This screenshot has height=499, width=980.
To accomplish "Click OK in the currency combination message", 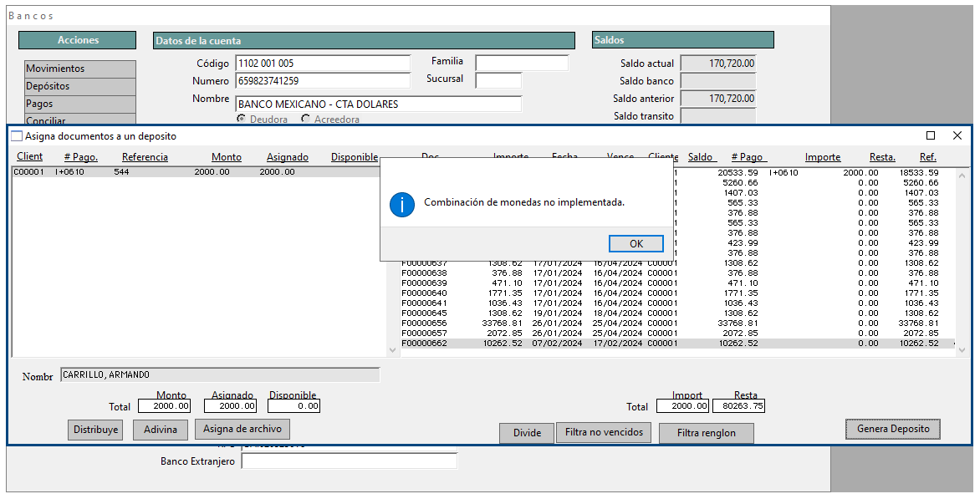I will click(x=635, y=243).
